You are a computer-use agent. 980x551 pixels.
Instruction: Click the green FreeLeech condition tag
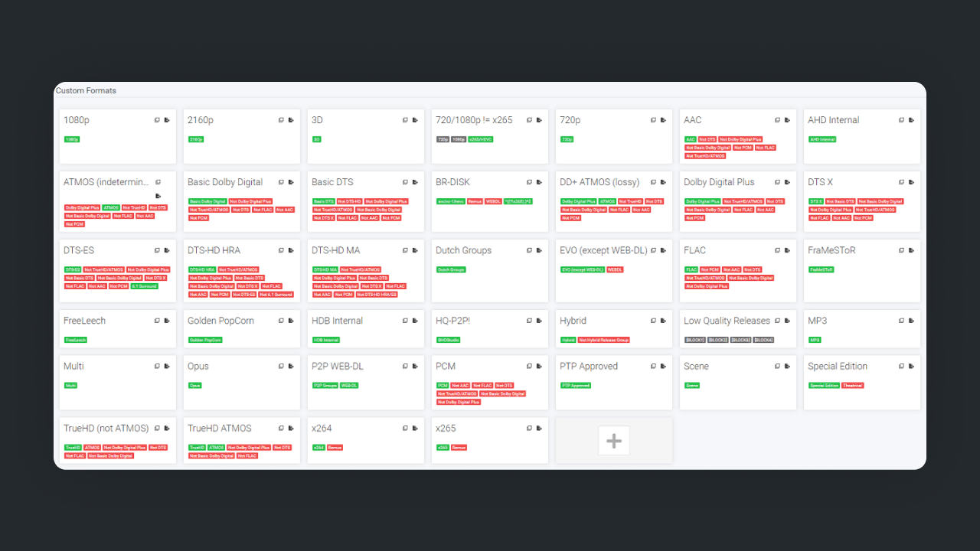click(x=76, y=340)
